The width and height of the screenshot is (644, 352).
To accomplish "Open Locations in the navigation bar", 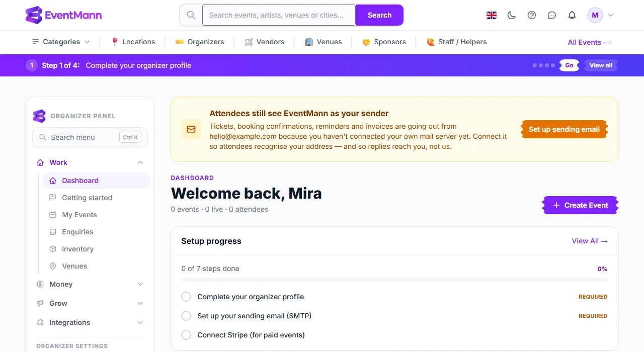I will pos(133,42).
